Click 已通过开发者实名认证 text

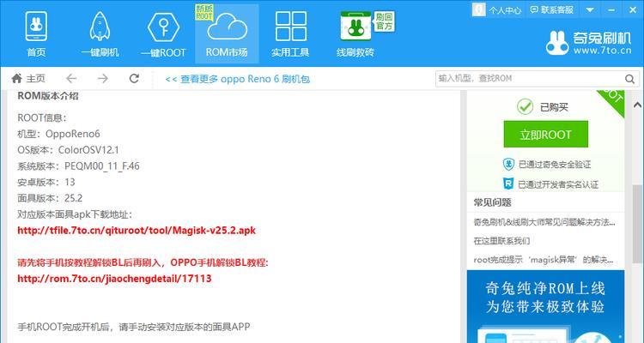pyautogui.click(x=558, y=184)
